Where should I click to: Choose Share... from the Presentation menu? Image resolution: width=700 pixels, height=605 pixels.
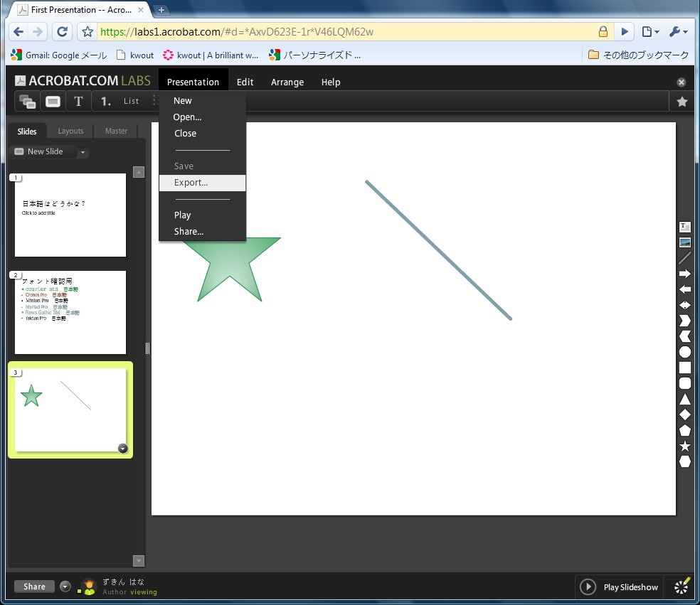point(202,231)
